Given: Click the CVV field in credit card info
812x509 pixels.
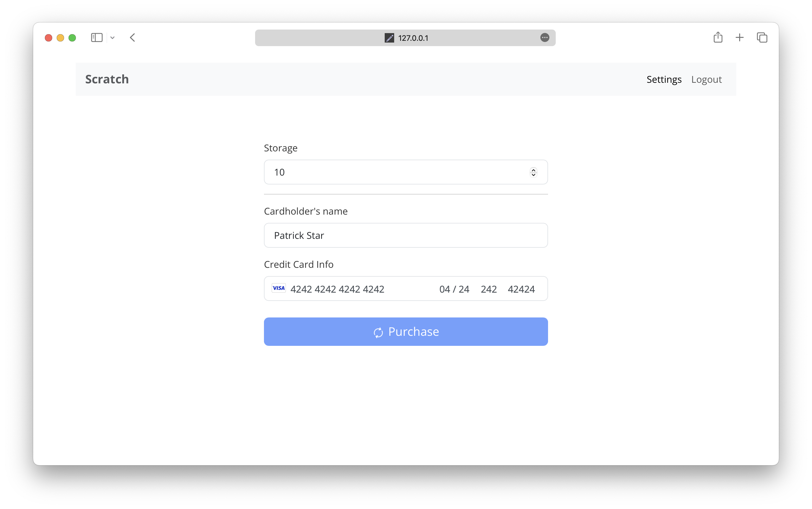Looking at the screenshot, I should tap(489, 289).
